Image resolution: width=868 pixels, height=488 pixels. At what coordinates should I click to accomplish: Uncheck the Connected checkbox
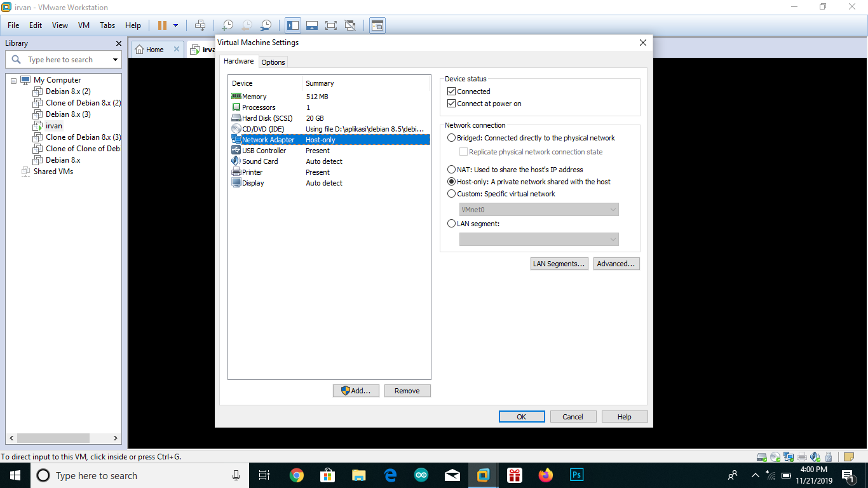click(x=452, y=91)
